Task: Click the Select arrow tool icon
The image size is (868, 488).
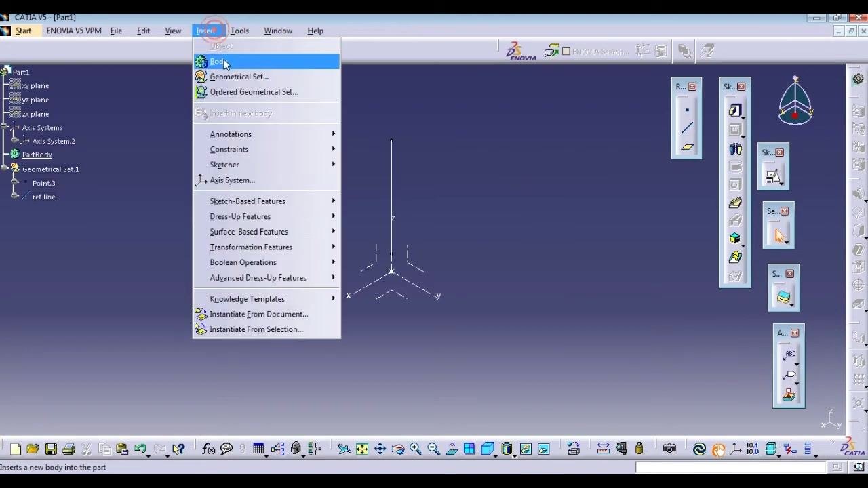Action: [x=778, y=235]
